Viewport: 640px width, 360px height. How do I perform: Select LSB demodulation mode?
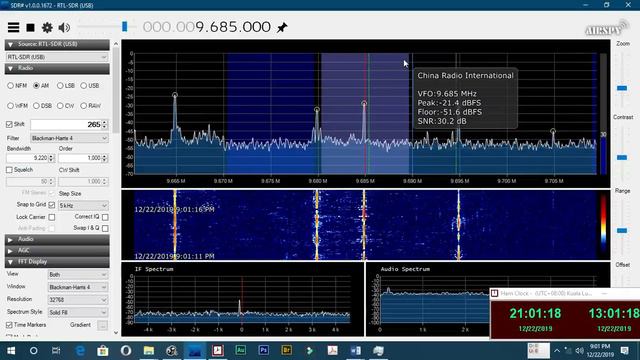pos(60,86)
